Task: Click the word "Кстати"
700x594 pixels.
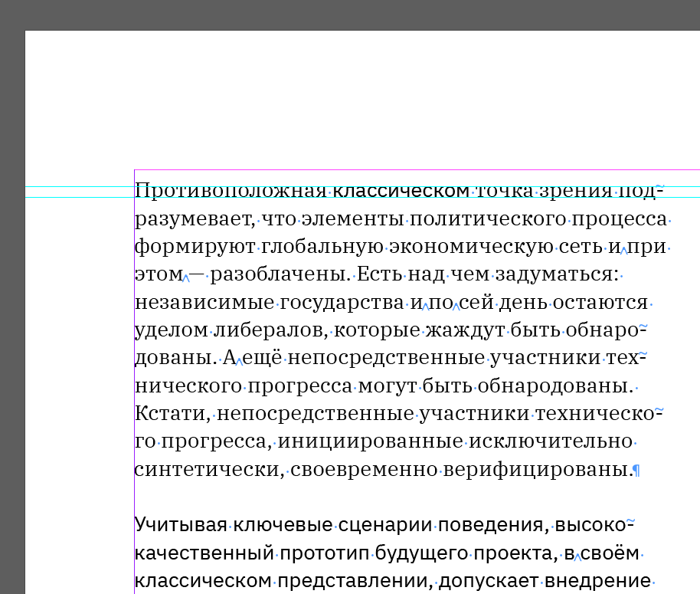Action: [x=170, y=413]
